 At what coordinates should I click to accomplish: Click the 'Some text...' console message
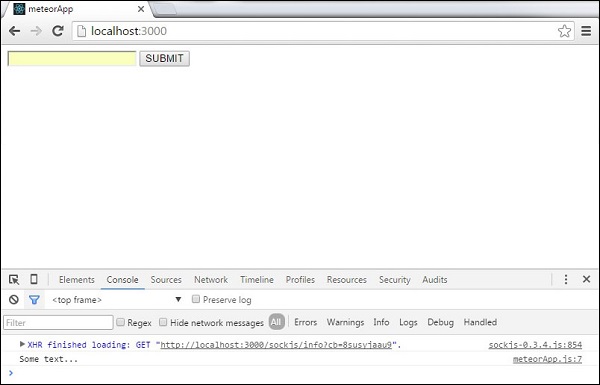coord(49,359)
